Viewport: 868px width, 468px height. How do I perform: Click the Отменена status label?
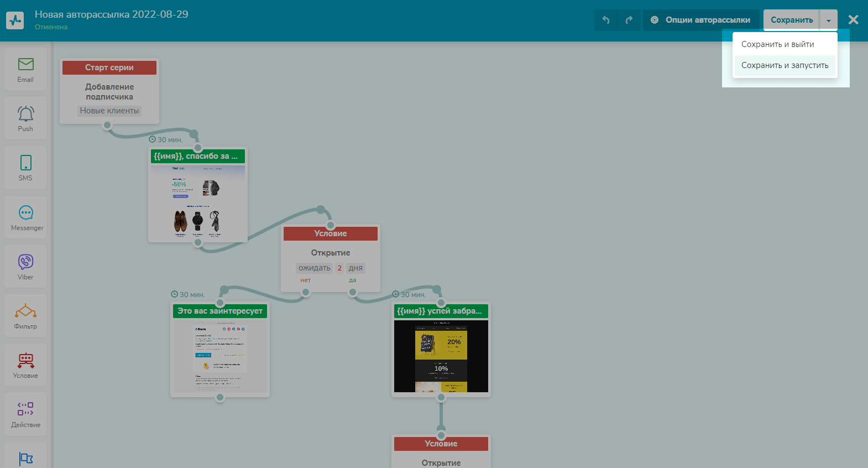pyautogui.click(x=51, y=27)
